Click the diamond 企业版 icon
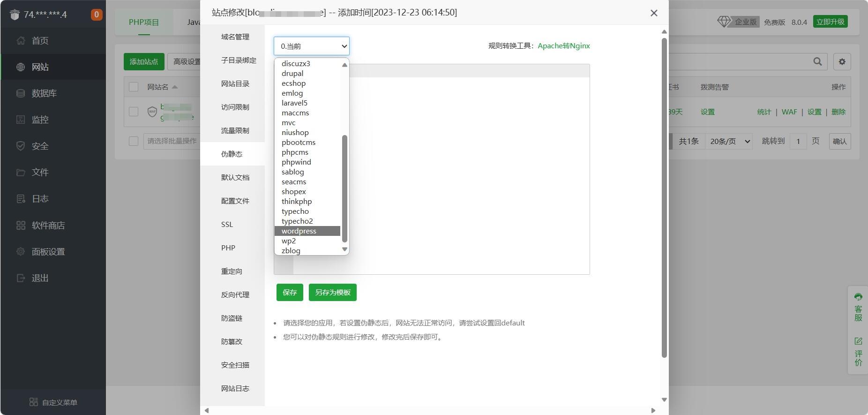 pyautogui.click(x=724, y=22)
